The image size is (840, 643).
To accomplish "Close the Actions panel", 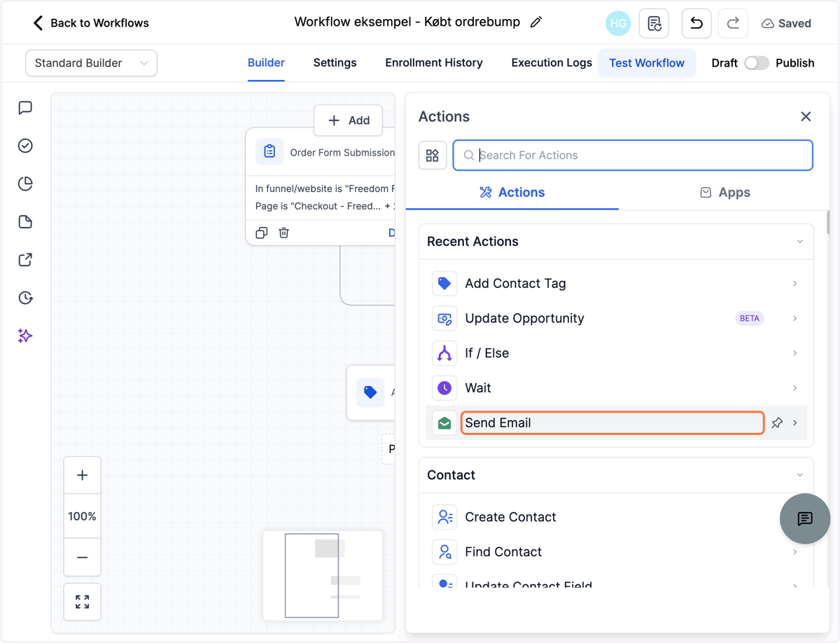I will [x=806, y=116].
